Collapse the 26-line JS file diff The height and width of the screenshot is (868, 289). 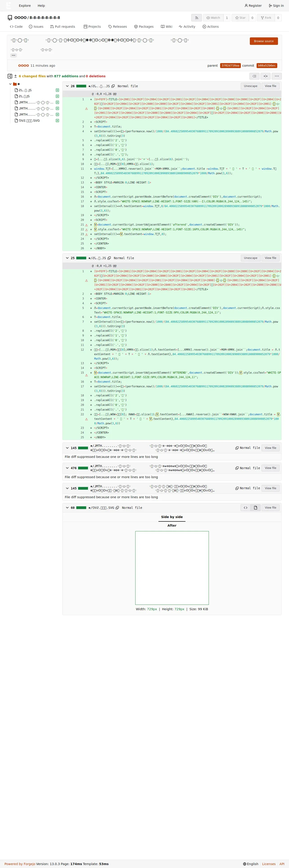pyautogui.click(x=67, y=86)
